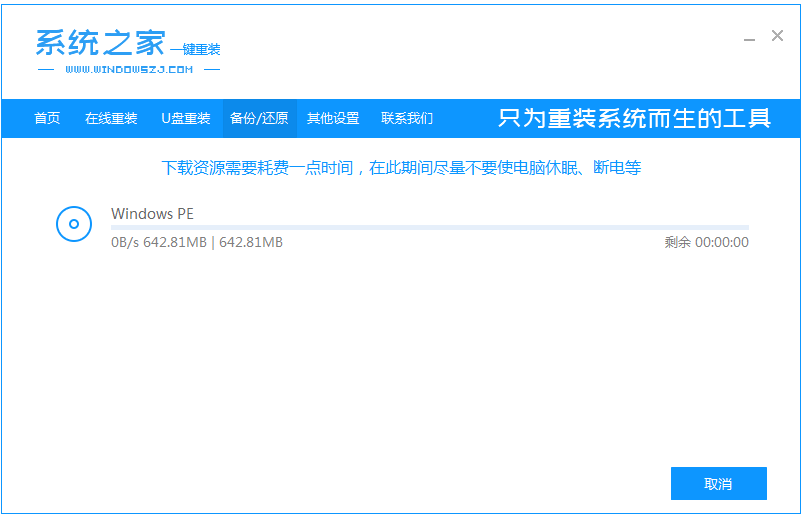
Task: Minimize the 系统之家 window
Action: pyautogui.click(x=749, y=37)
